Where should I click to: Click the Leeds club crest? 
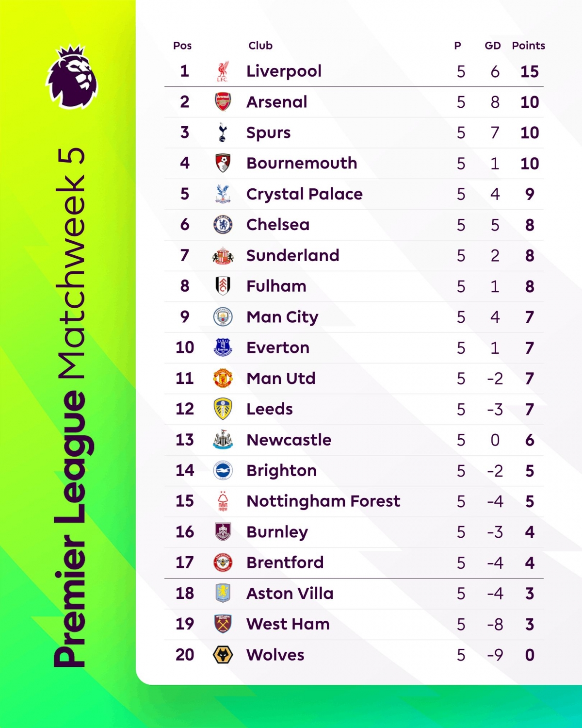223,409
